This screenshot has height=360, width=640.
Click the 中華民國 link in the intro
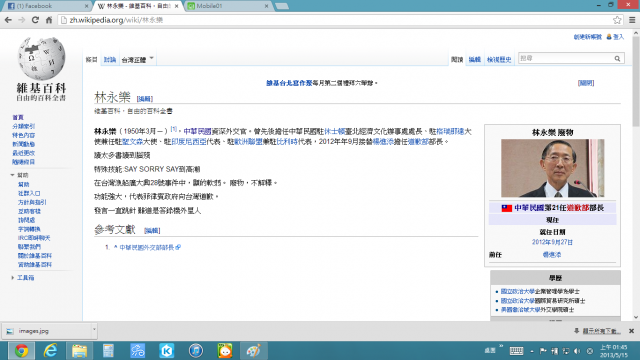click(x=197, y=131)
